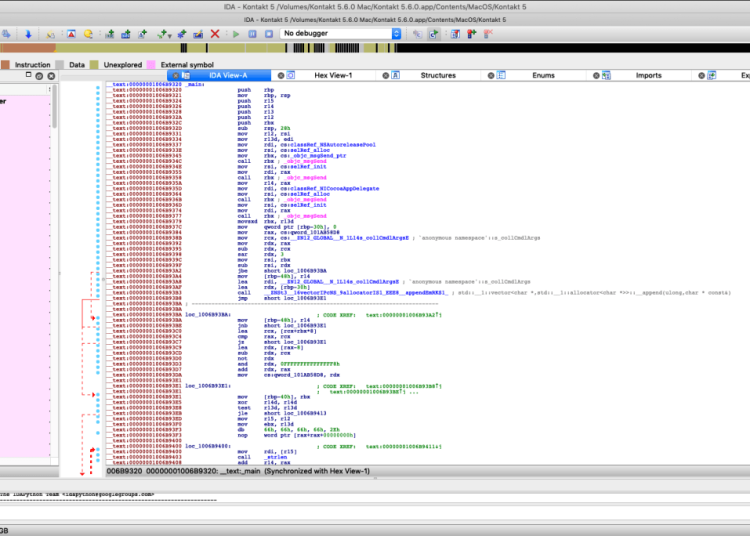Close the Hex View-1 tab
Screen dimensions: 750x536
click(281, 75)
